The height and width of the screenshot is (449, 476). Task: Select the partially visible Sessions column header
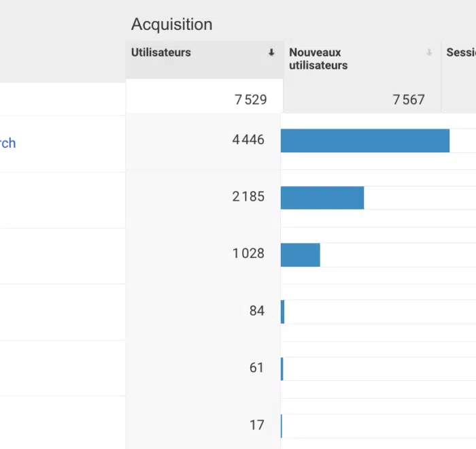[460, 52]
